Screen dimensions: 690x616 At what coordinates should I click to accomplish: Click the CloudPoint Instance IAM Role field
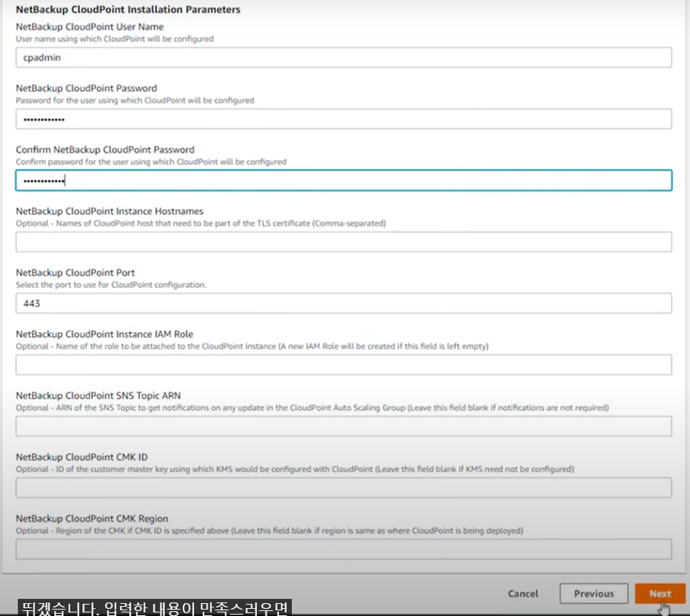[x=344, y=365]
